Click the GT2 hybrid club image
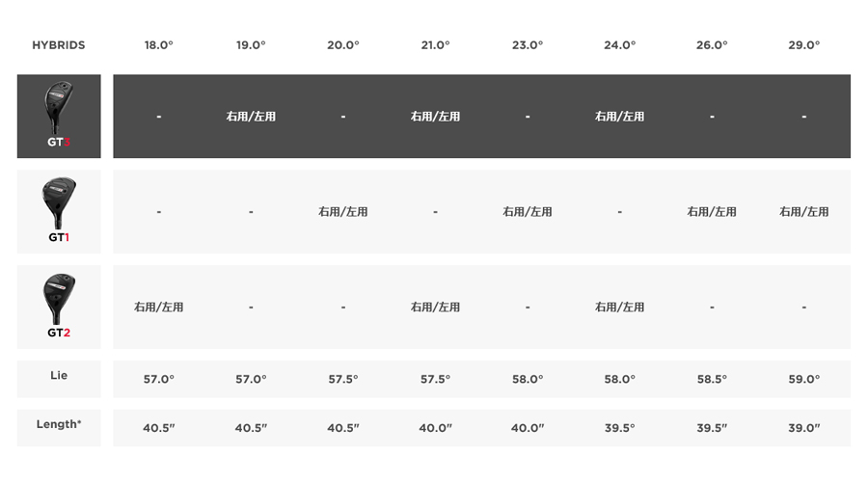The height and width of the screenshot is (482, 868). coord(59,298)
